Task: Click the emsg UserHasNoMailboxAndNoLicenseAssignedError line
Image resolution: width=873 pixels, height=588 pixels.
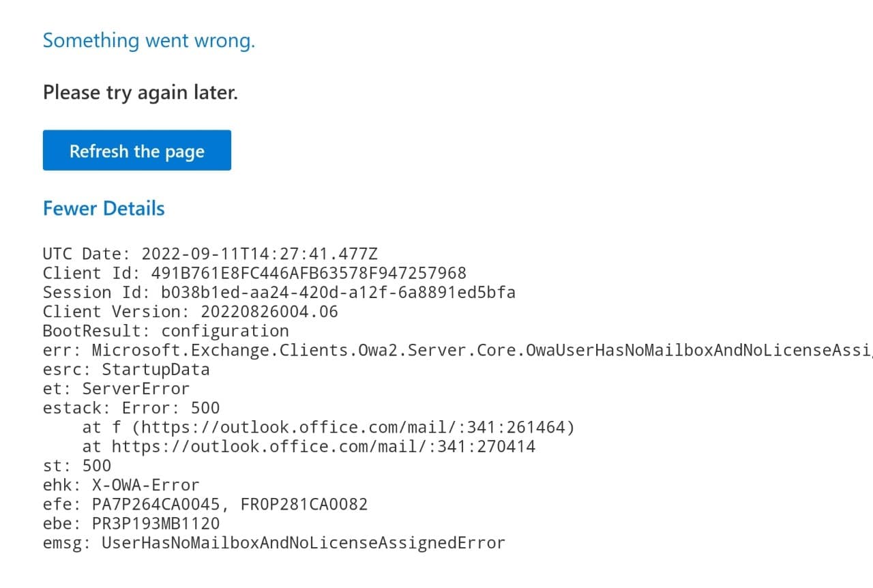Action: tap(273, 543)
